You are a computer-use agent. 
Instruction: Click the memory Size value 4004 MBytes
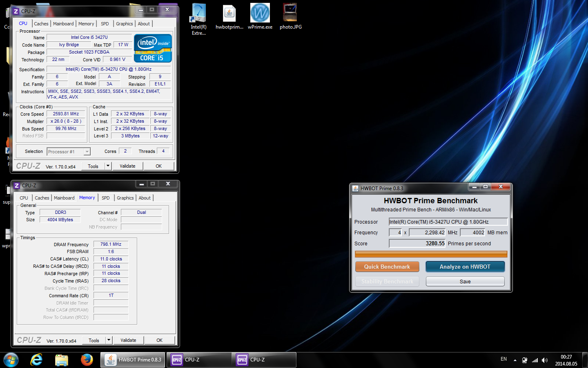(x=60, y=220)
